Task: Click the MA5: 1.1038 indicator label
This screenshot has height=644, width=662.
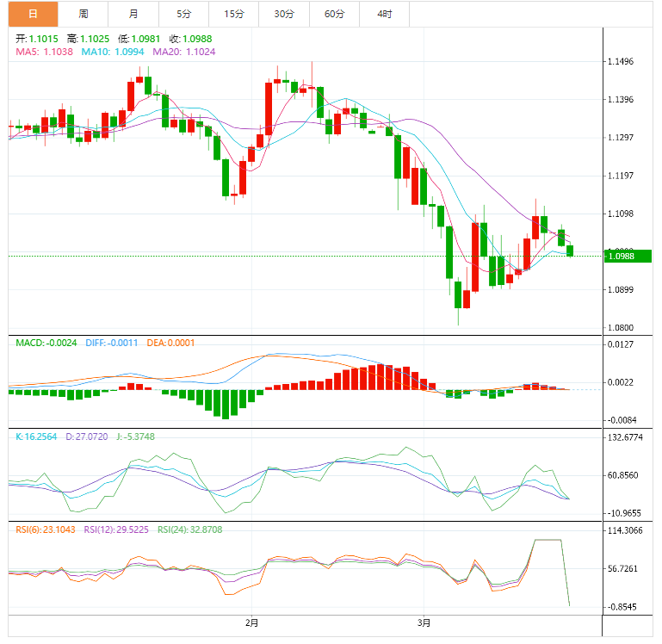Action: [44, 52]
